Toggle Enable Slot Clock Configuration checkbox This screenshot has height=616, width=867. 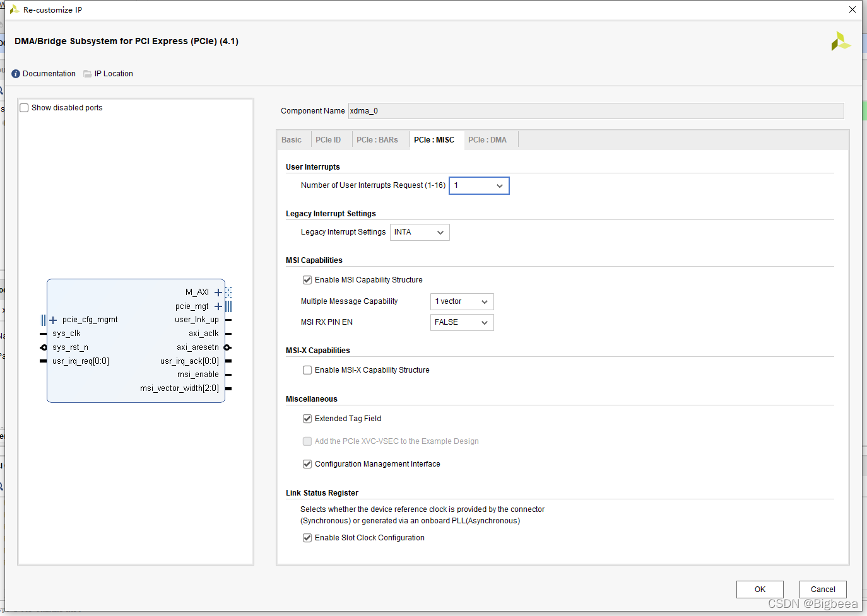(307, 538)
